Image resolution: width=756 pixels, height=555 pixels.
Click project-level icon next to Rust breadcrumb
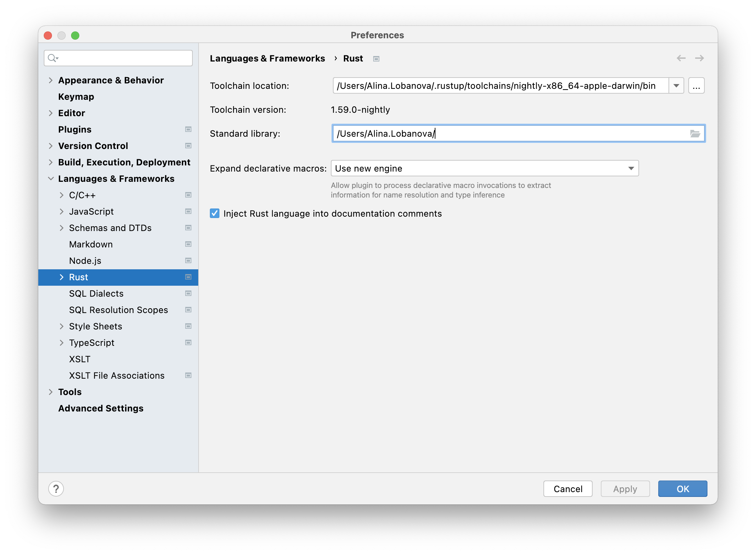pos(376,59)
